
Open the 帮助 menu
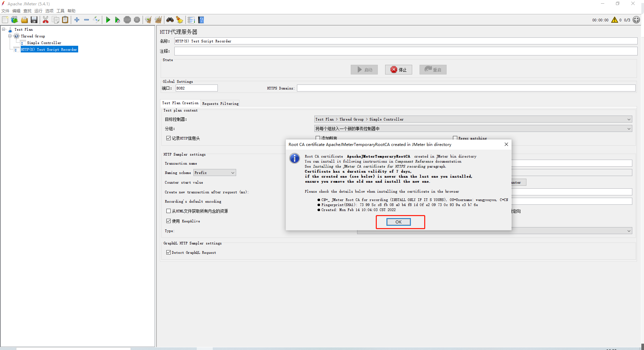[71, 11]
